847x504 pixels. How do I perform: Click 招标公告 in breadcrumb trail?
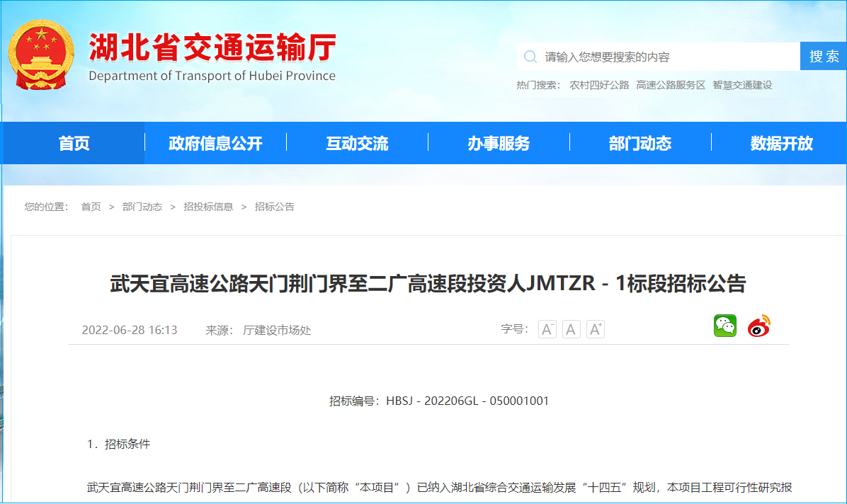(x=275, y=207)
